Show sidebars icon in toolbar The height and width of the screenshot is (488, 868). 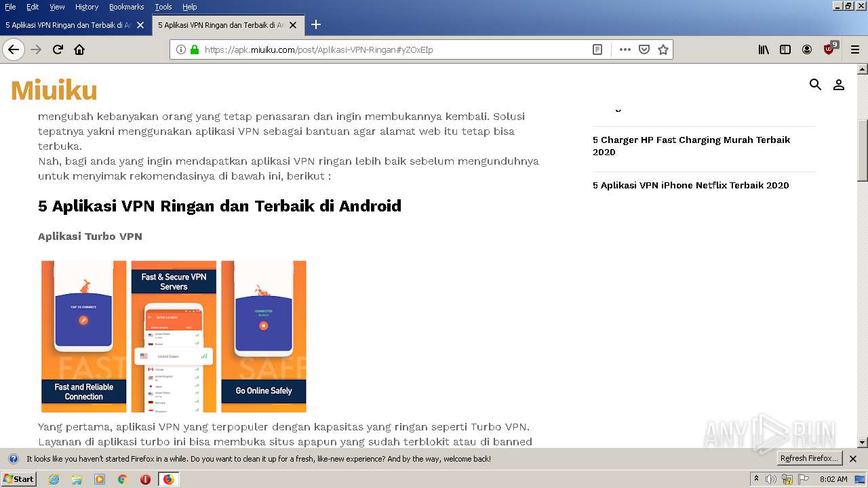coord(785,49)
